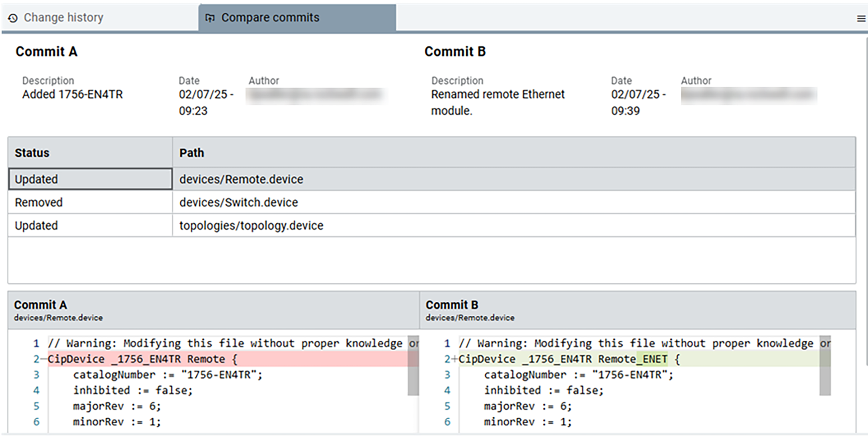Screen dimensions: 868x437
Task: Click Commit B date 02/07/25 - 09:39
Action: click(x=638, y=102)
